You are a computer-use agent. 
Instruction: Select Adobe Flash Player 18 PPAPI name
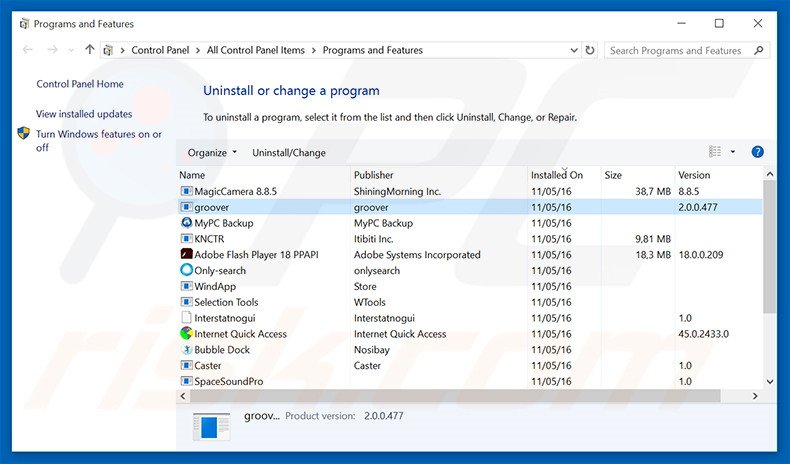(x=256, y=255)
